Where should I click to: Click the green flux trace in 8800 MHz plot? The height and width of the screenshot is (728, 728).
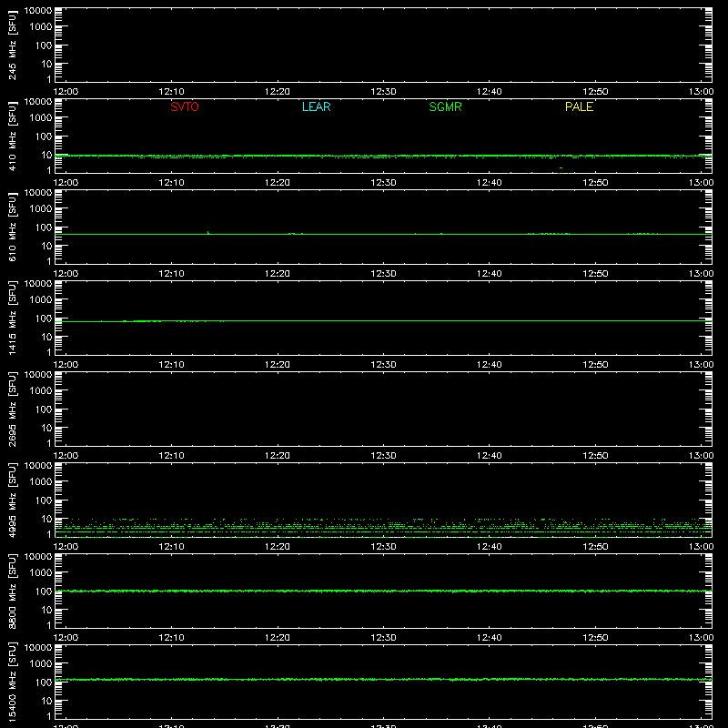(383, 591)
